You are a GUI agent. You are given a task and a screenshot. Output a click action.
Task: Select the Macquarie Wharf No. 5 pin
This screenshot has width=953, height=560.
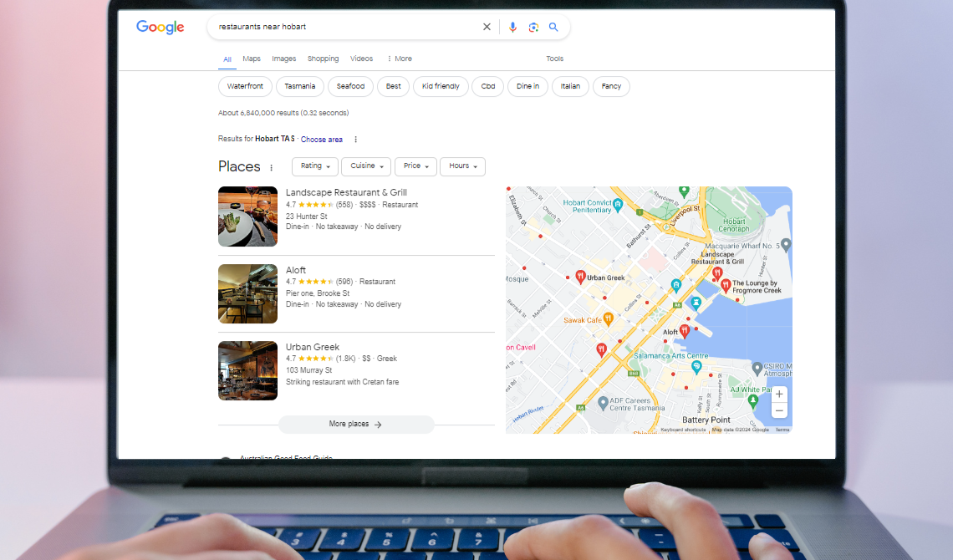coord(786,245)
